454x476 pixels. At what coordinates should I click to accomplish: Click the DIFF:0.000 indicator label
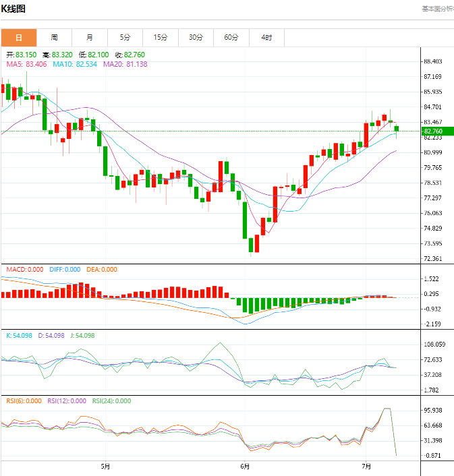65,270
